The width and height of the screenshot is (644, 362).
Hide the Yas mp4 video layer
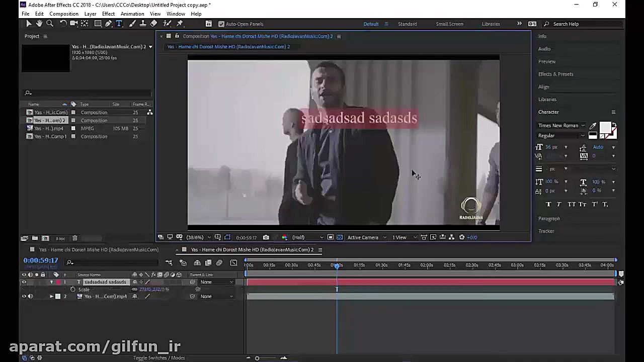[24, 297]
